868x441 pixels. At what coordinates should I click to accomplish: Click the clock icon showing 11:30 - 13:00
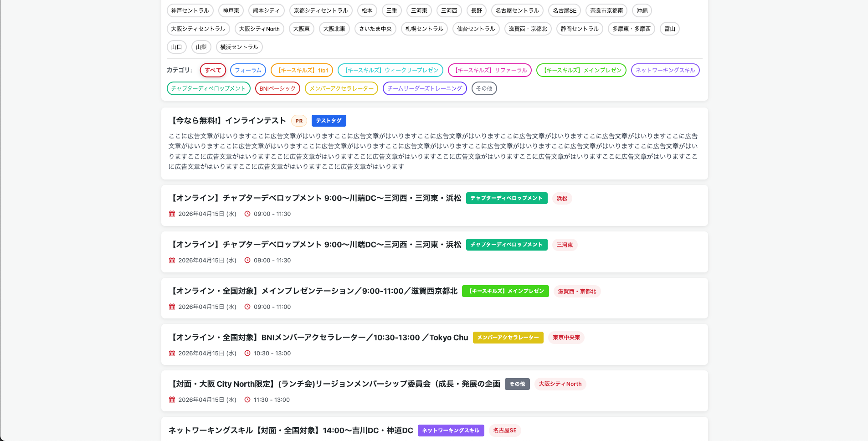click(247, 400)
